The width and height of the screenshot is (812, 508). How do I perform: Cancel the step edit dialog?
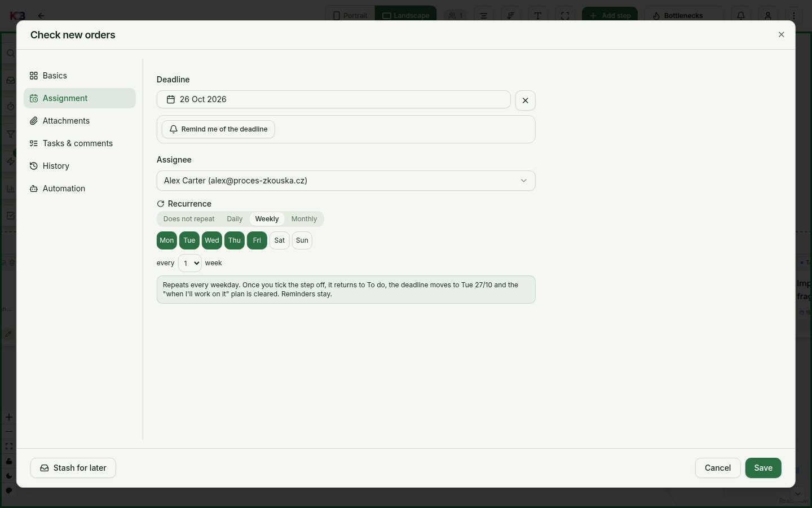coord(717,468)
